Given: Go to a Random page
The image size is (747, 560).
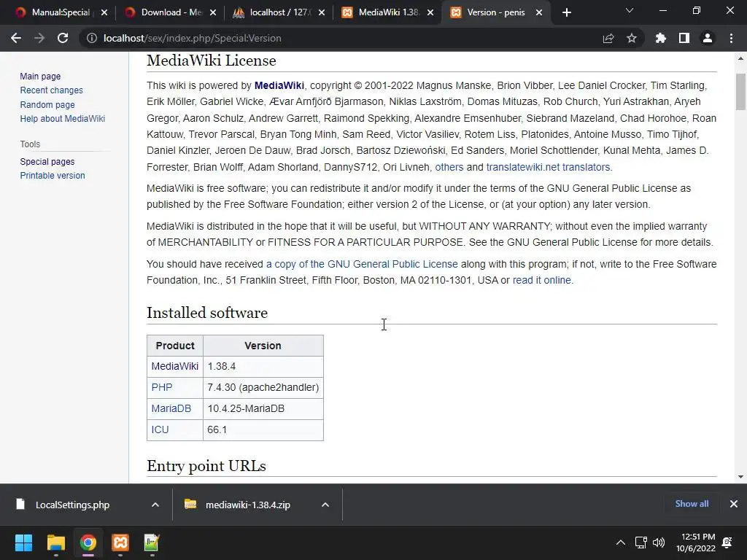Looking at the screenshot, I should pos(47,104).
